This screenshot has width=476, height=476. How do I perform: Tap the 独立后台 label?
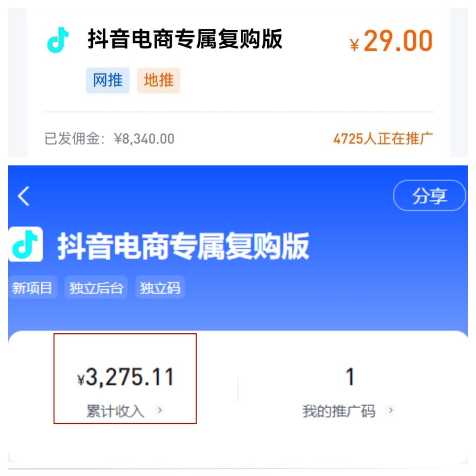[96, 287]
